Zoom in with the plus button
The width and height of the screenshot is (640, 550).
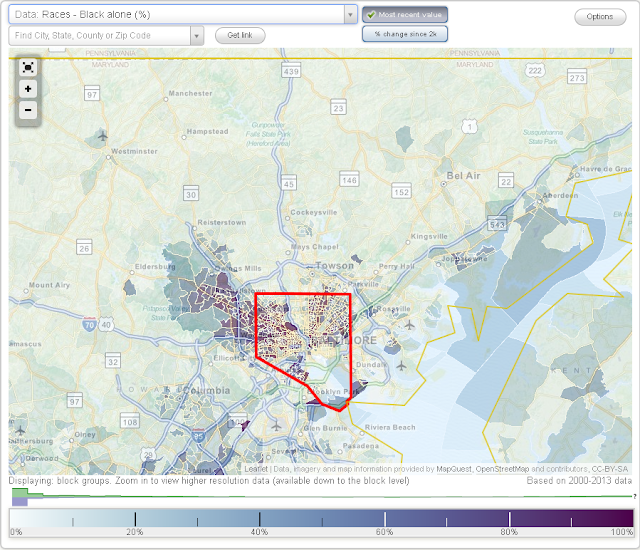(x=28, y=89)
